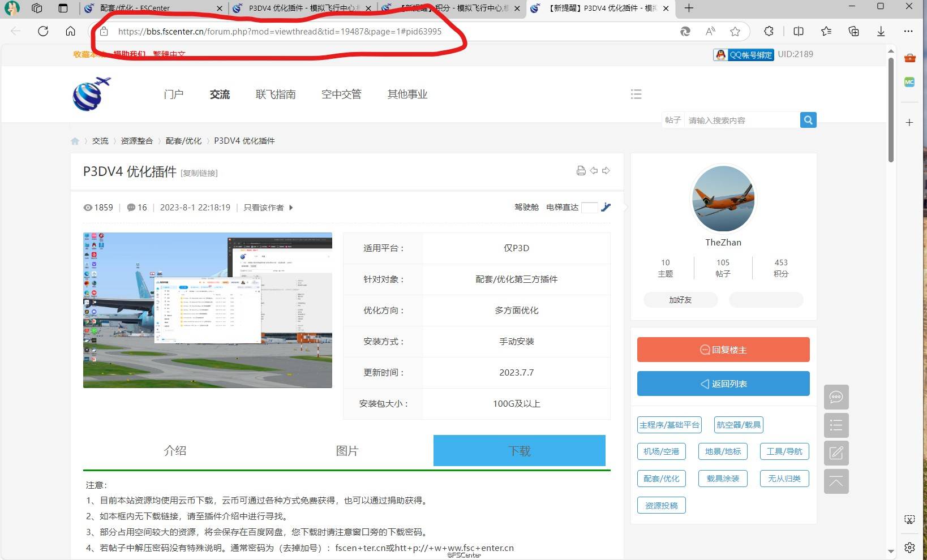Open 航空器/载具 category tag
The width and height of the screenshot is (927, 560).
[739, 425]
